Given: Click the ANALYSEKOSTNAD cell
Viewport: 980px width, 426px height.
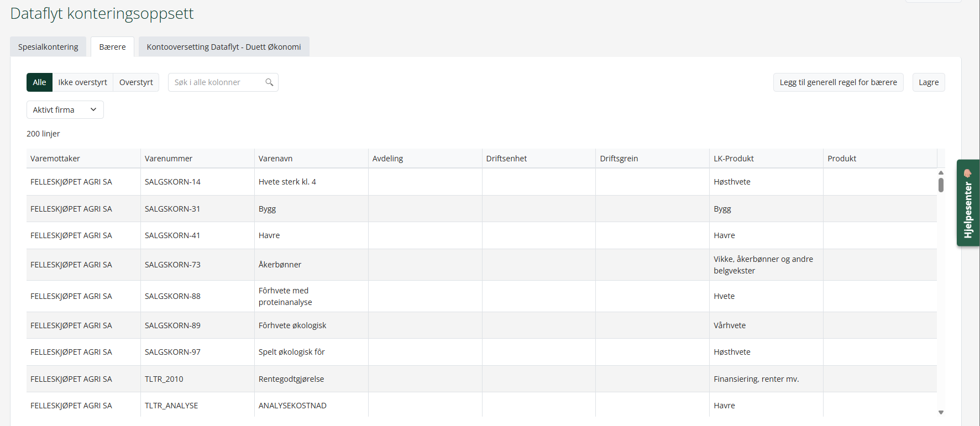Looking at the screenshot, I should [311, 406].
